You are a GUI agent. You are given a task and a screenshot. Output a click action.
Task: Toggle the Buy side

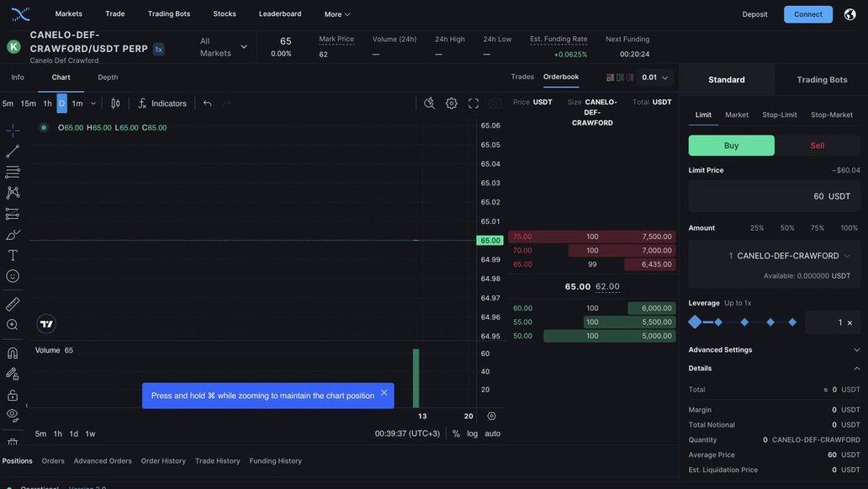731,146
